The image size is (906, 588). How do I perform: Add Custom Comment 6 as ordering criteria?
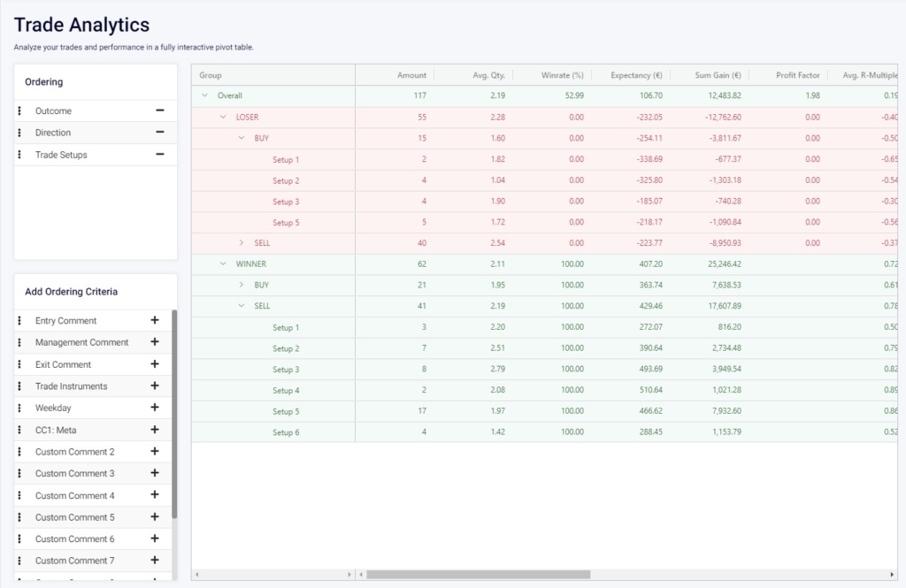154,538
